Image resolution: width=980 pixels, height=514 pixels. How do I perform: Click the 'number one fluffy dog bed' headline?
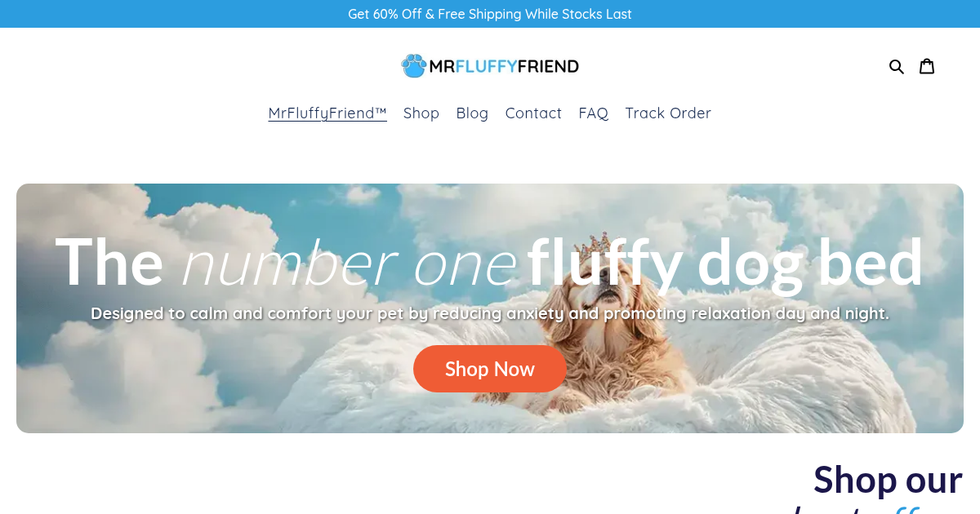(x=489, y=262)
